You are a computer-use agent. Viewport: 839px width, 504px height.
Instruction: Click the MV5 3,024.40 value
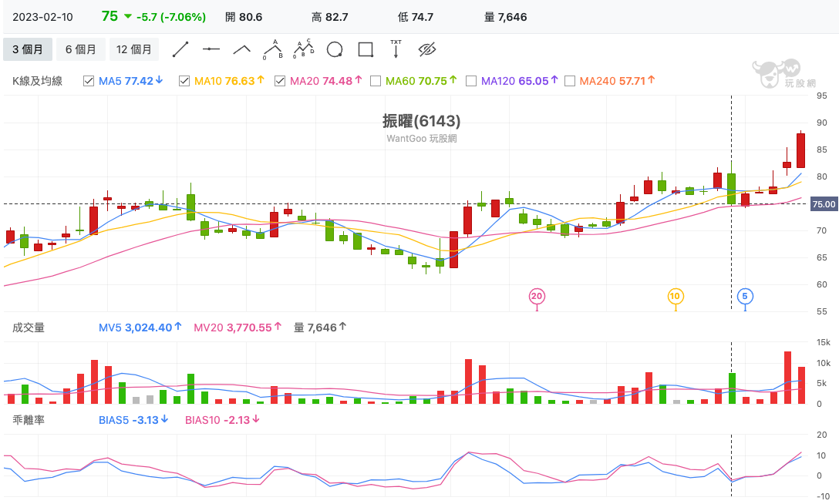click(x=140, y=328)
